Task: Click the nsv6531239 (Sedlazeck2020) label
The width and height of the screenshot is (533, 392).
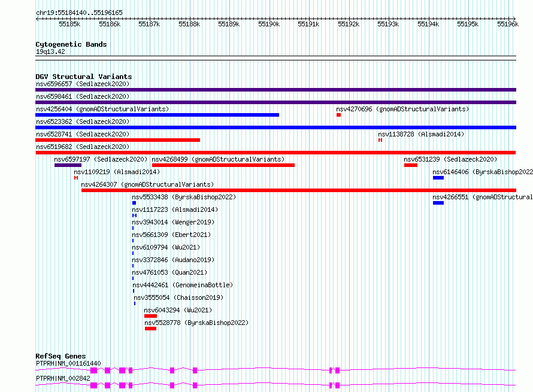Action: 450,159
